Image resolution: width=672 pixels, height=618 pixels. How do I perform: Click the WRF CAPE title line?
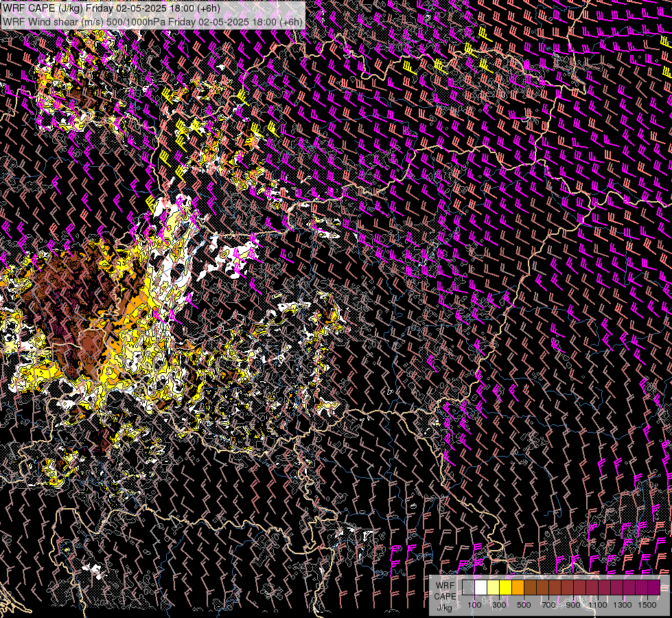click(111, 8)
